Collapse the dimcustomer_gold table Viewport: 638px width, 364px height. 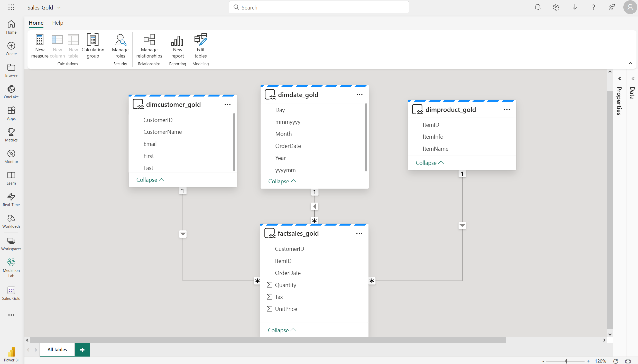(150, 180)
